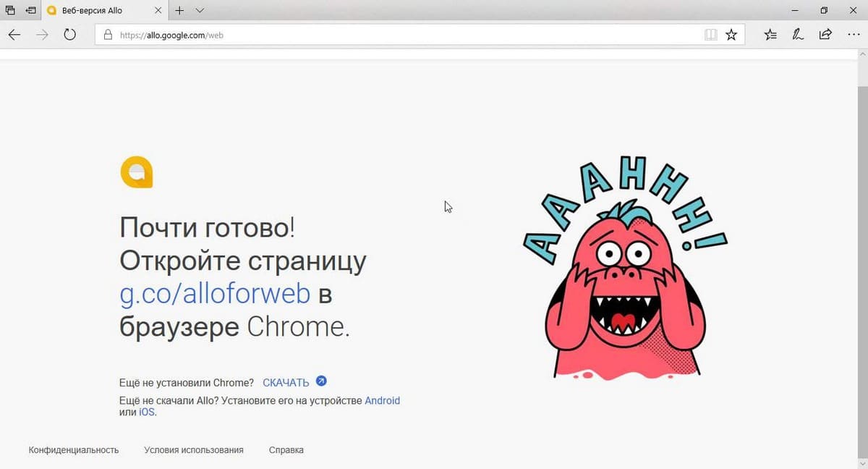
Task: Open a new tab plus button
Action: [x=179, y=10]
